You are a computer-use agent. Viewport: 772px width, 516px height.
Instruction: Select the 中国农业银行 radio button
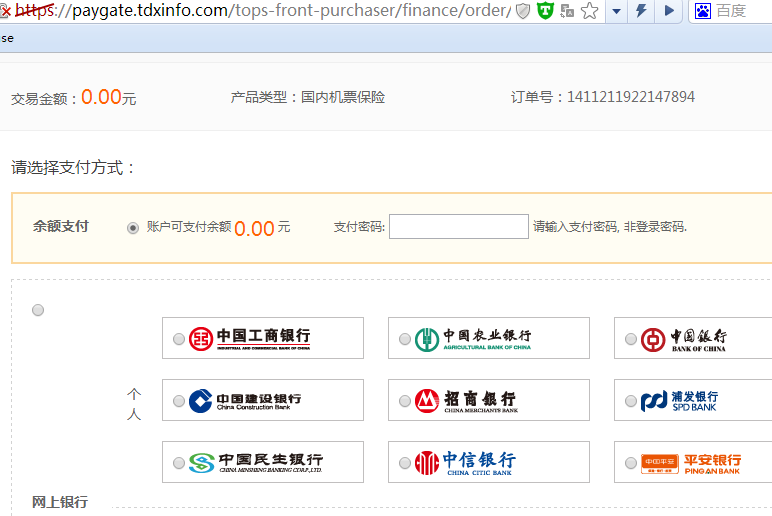(405, 339)
